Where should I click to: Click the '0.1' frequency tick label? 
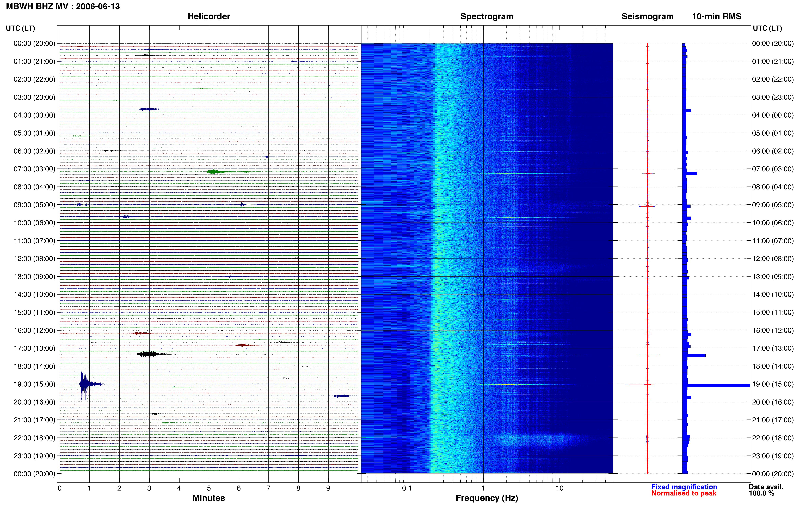(x=407, y=488)
